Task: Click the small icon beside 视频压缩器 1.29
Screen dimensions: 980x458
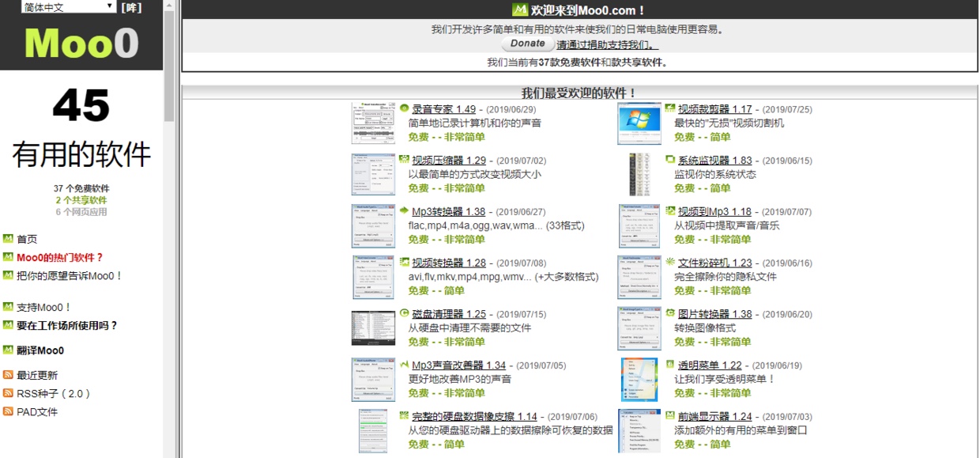Action: click(404, 160)
